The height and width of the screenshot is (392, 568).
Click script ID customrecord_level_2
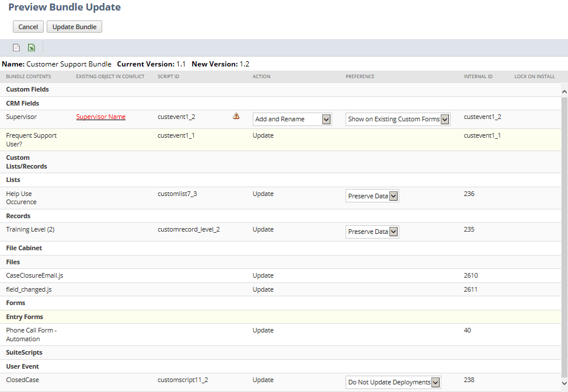pos(189,229)
